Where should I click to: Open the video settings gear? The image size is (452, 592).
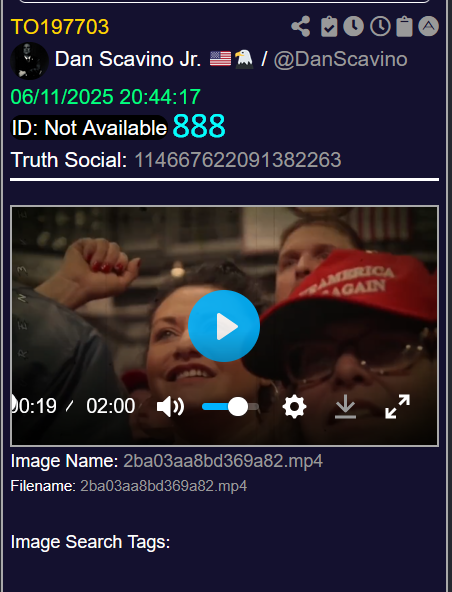[x=294, y=407]
